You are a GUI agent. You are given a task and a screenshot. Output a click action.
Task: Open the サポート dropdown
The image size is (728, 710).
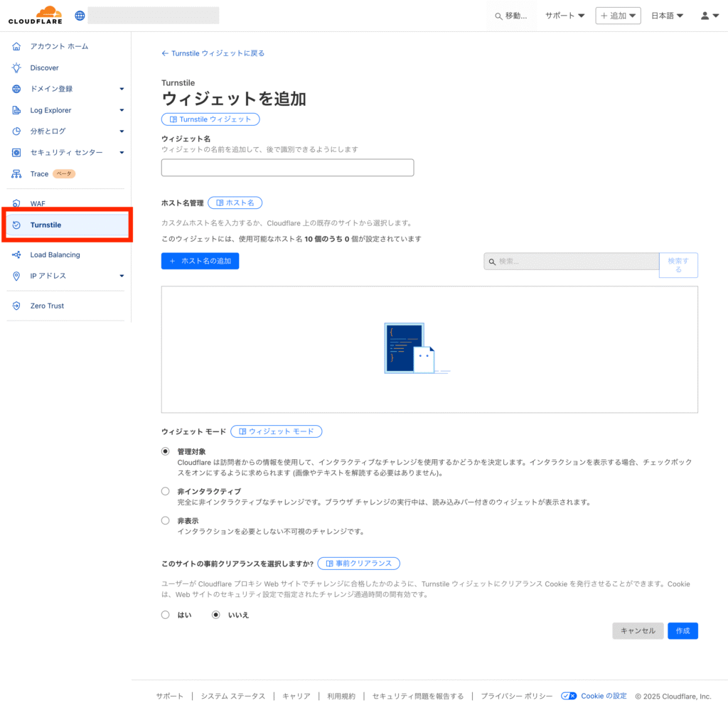(564, 16)
